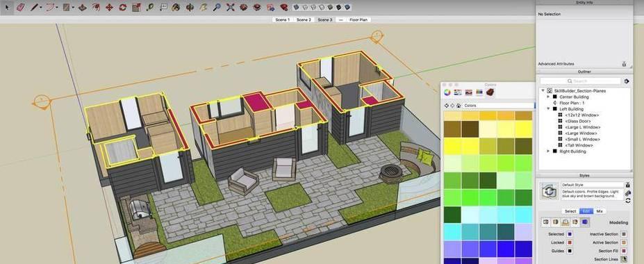Select the Paint Bucket tool
644x264 pixels.
click(x=176, y=8)
